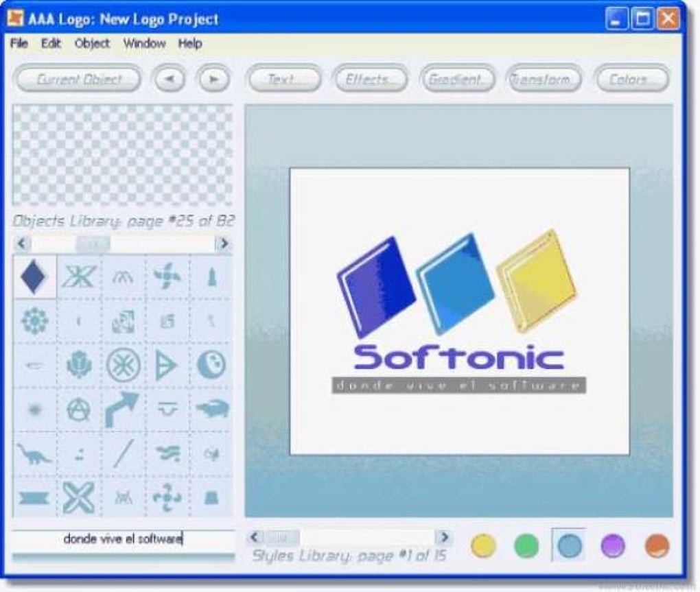This screenshot has height=592, width=700.
Task: Maximize the AAA Logo window
Action: [642, 19]
